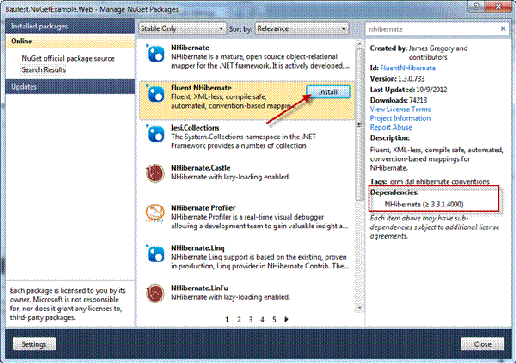Open the Settings dialog
This screenshot has width=516, height=363.
pos(34,344)
